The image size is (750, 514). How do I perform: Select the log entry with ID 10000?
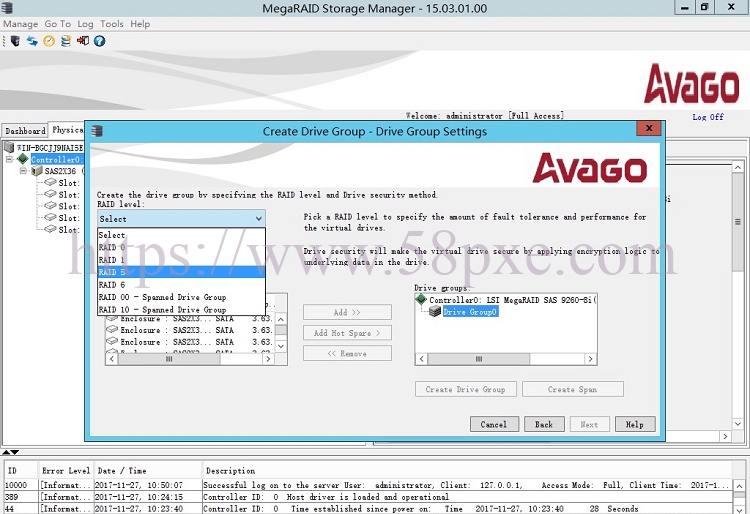(x=368, y=485)
